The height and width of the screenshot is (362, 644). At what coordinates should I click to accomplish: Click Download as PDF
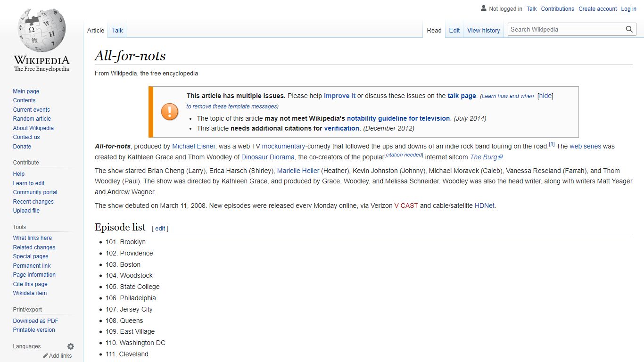pos(36,321)
